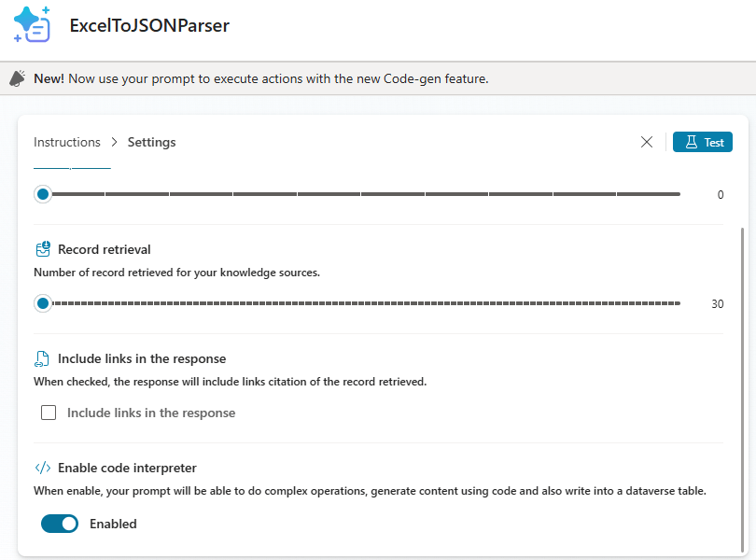This screenshot has width=756, height=560.
Task: Click the ExcelToJSONParser title text
Action: (x=149, y=25)
